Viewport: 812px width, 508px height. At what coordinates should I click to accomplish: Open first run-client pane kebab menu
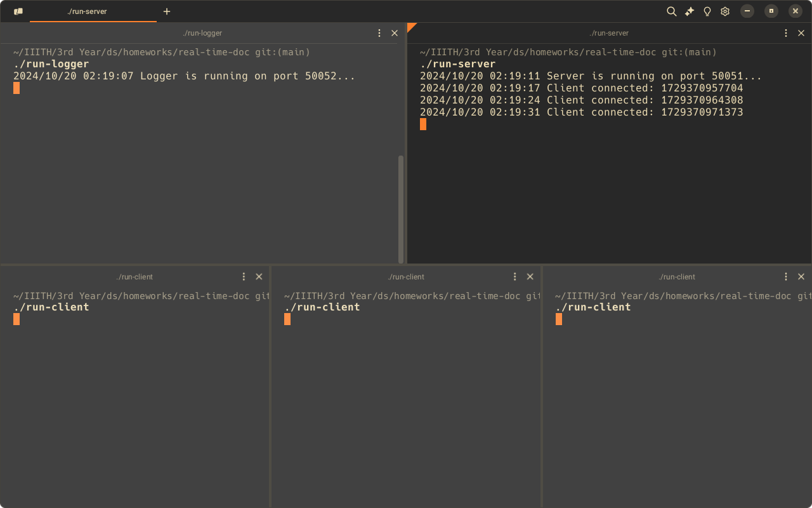tap(244, 277)
